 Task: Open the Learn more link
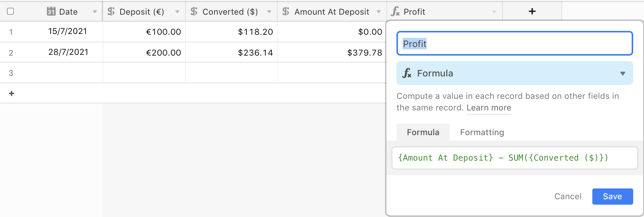pos(489,108)
